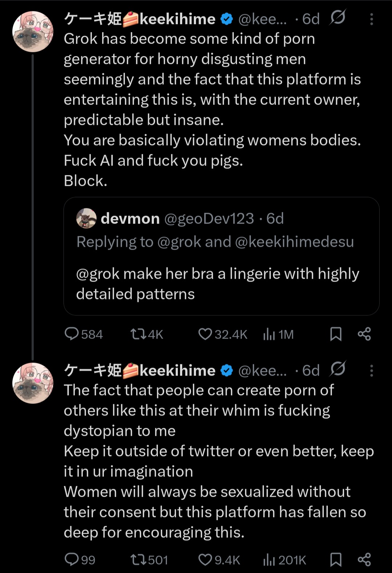Like the tweet with 32.4K likes

click(x=205, y=334)
